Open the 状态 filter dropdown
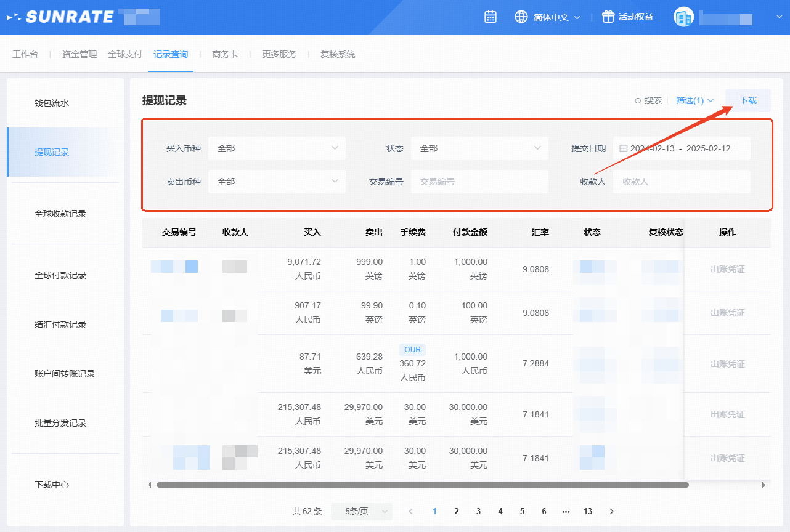790x532 pixels. pos(479,148)
